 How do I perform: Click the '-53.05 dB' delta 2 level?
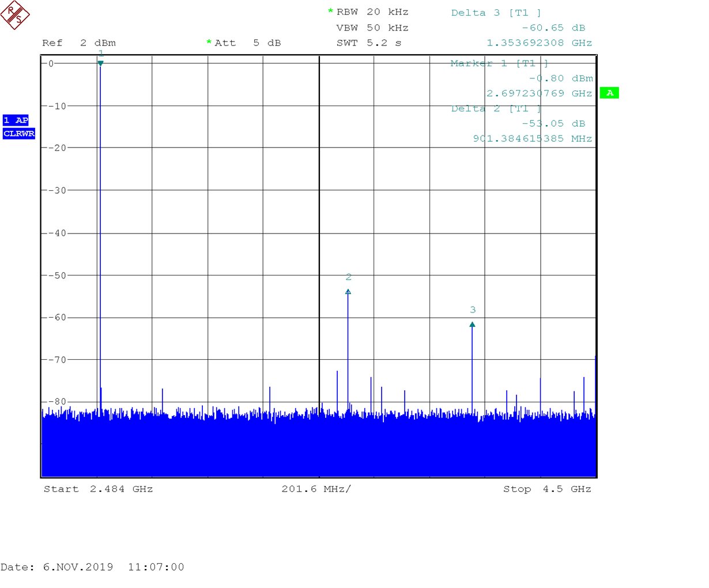[x=553, y=124]
